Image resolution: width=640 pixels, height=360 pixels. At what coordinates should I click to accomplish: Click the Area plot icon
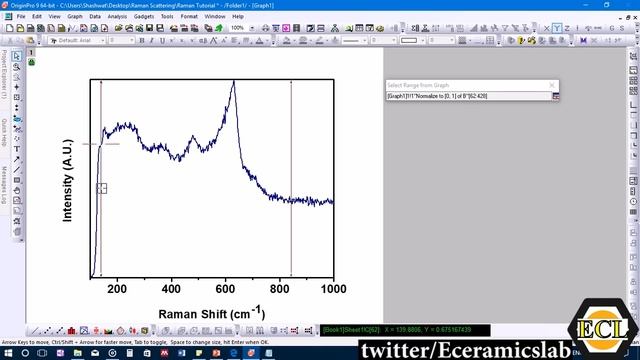tap(108, 331)
